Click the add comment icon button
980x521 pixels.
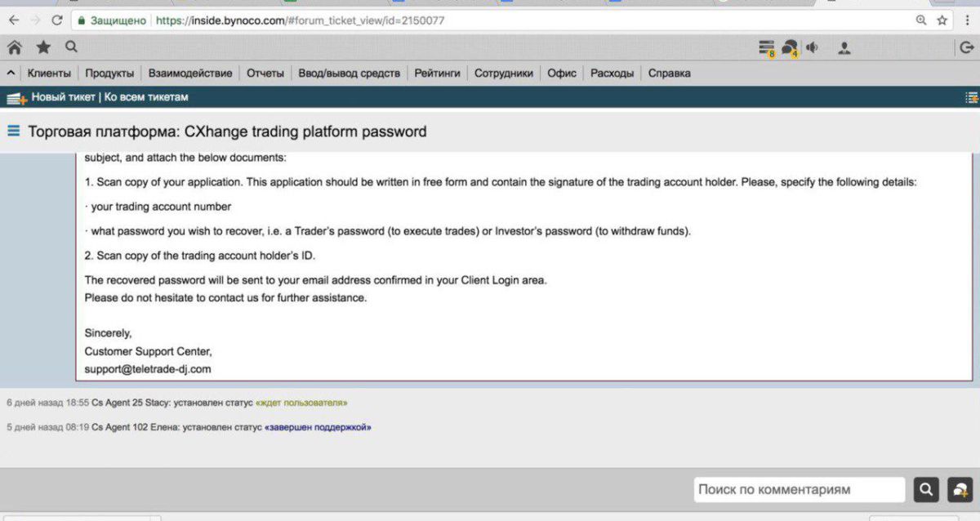pyautogui.click(x=960, y=489)
